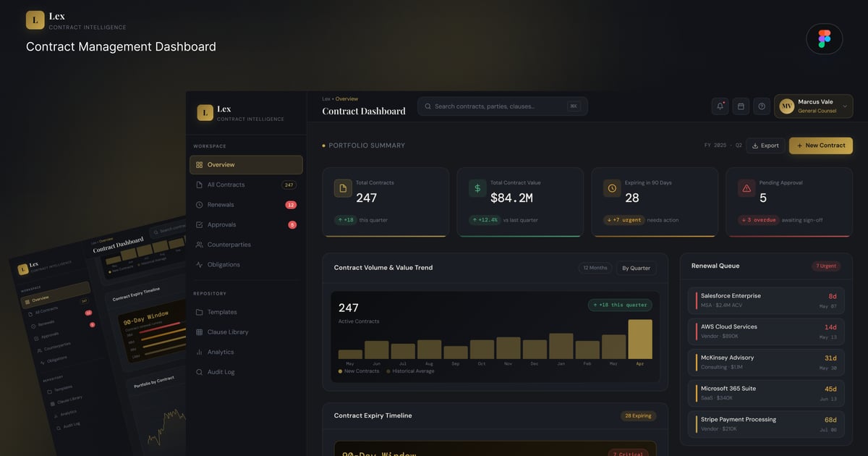This screenshot has height=456, width=868.
Task: Click the Analytics bar chart icon
Action: click(200, 352)
